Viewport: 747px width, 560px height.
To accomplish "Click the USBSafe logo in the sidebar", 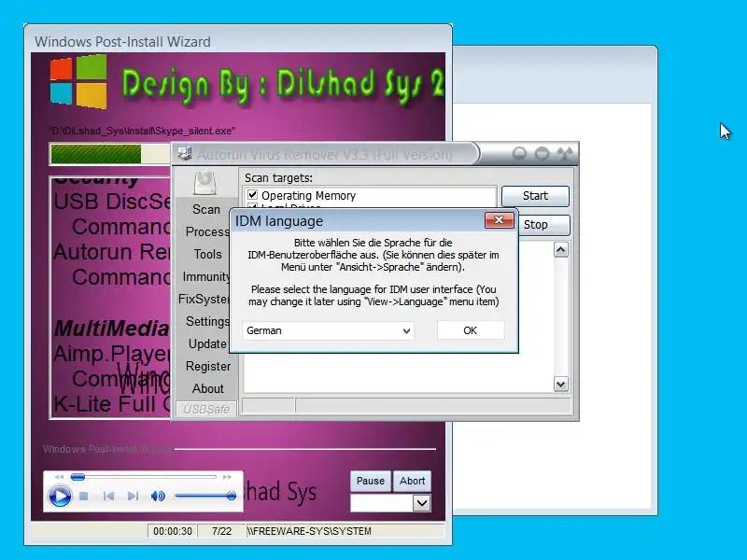I will click(x=205, y=409).
